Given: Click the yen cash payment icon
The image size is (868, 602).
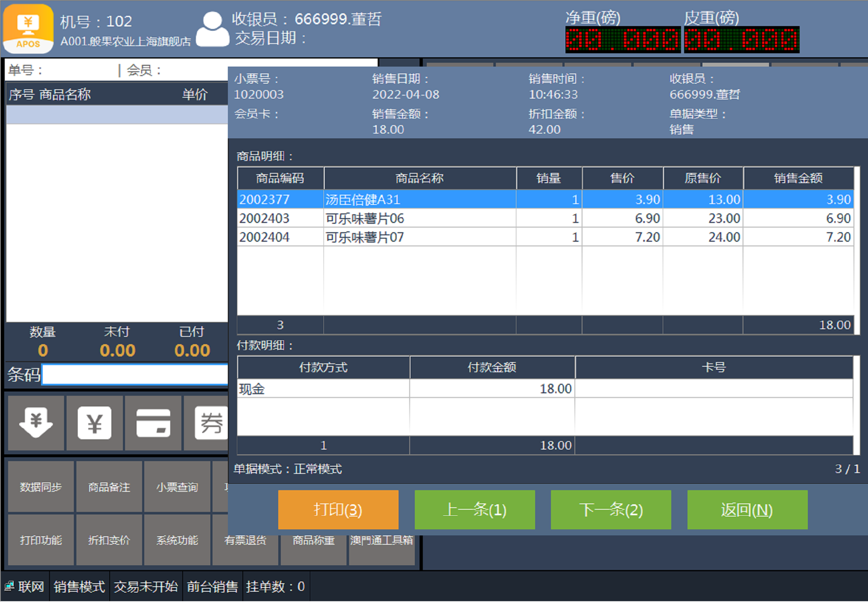Looking at the screenshot, I should [x=94, y=423].
